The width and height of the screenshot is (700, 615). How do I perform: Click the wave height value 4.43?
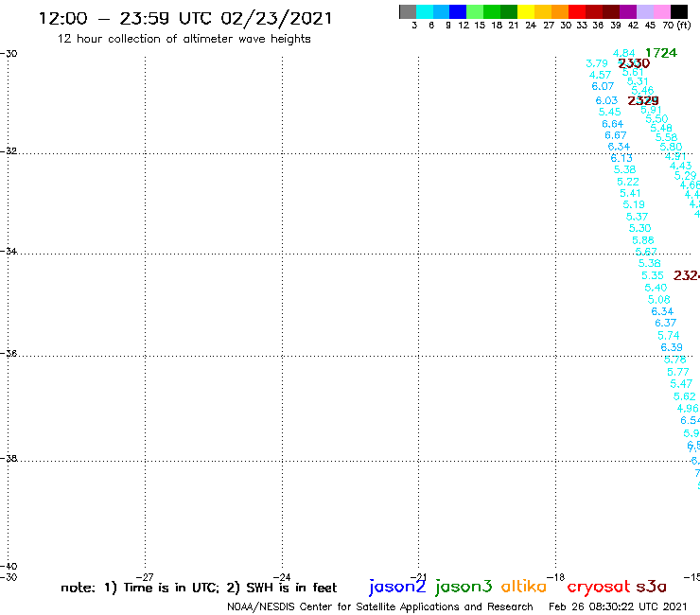(x=680, y=167)
